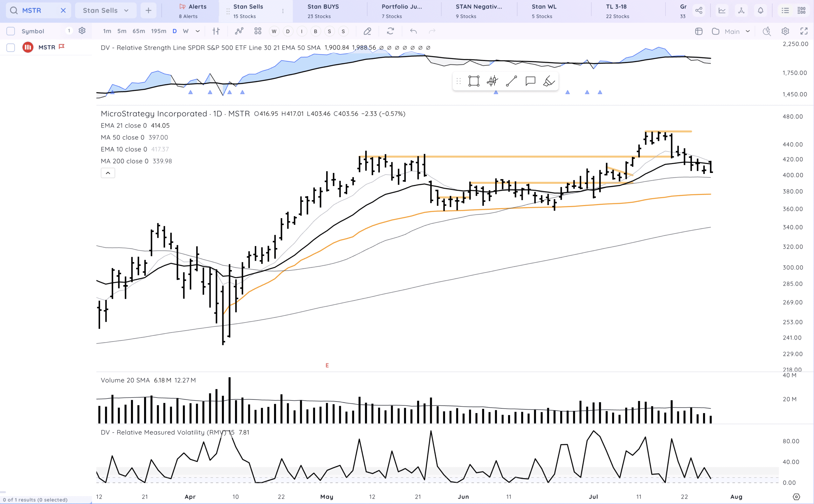Select the W weekly timeframe button
Image resolution: width=814 pixels, height=504 pixels.
186,31
